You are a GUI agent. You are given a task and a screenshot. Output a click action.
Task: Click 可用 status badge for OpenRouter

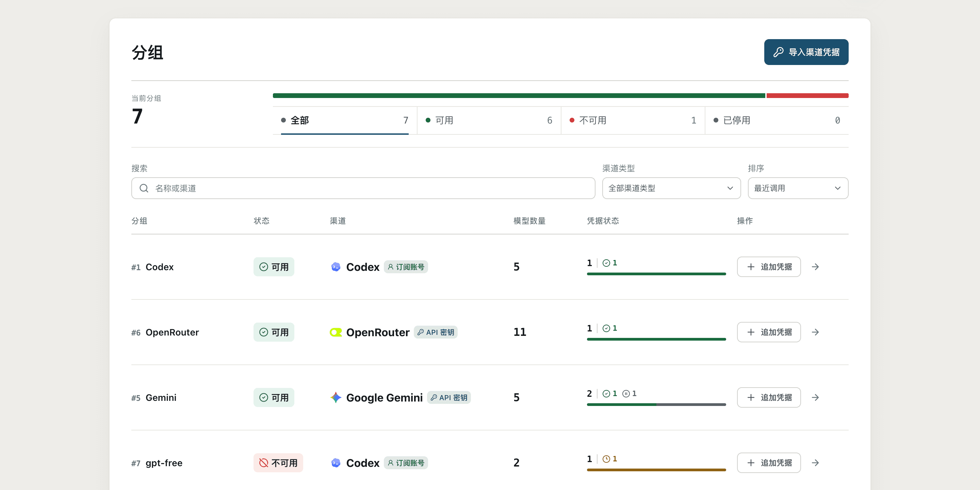(274, 332)
